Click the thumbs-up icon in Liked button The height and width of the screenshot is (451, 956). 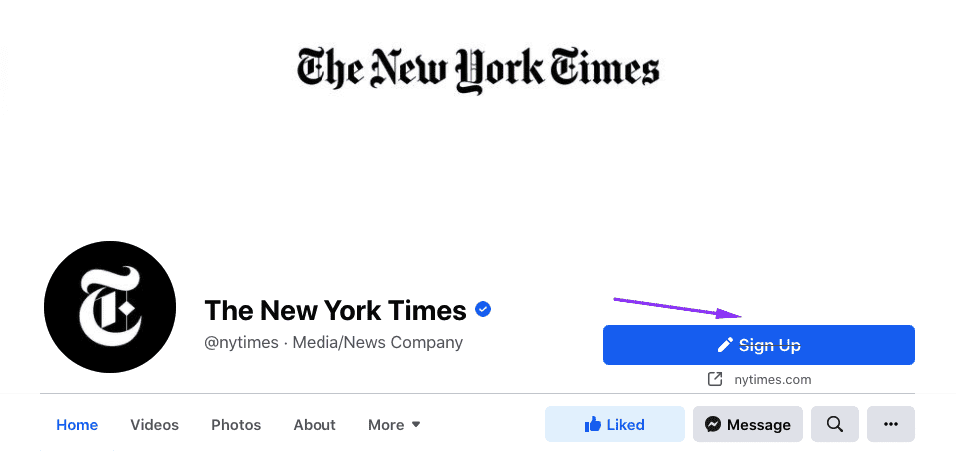click(x=593, y=425)
